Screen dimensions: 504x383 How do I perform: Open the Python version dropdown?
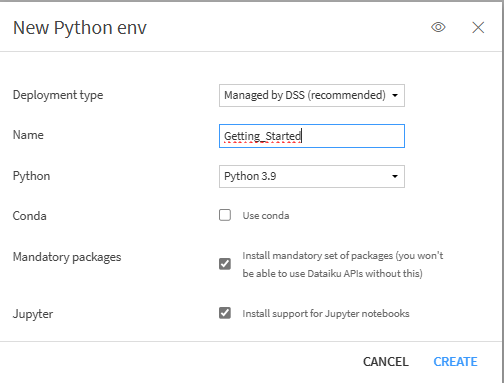(312, 176)
